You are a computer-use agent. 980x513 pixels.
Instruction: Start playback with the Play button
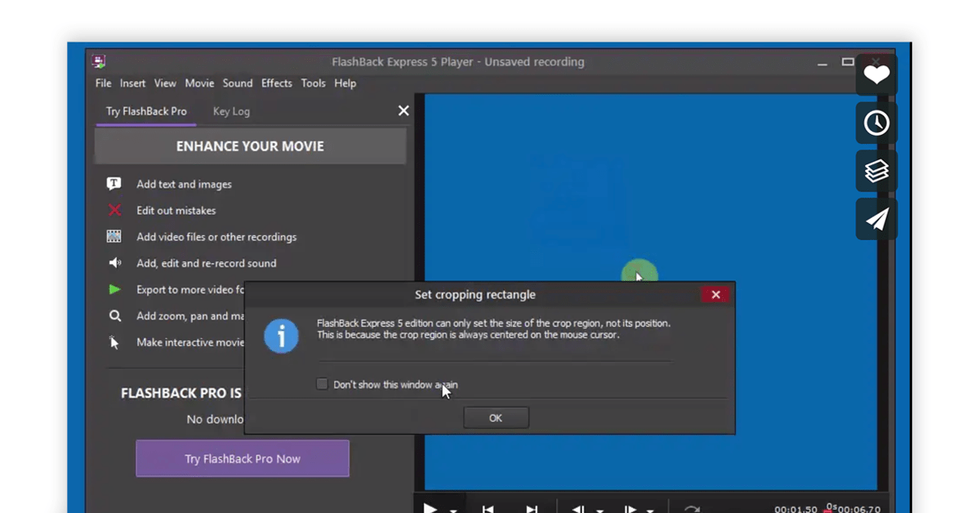(430, 508)
